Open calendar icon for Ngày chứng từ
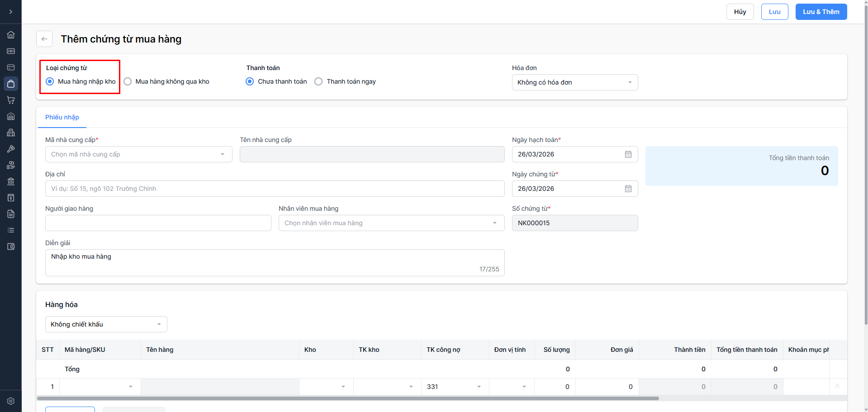868x412 pixels. (628, 189)
